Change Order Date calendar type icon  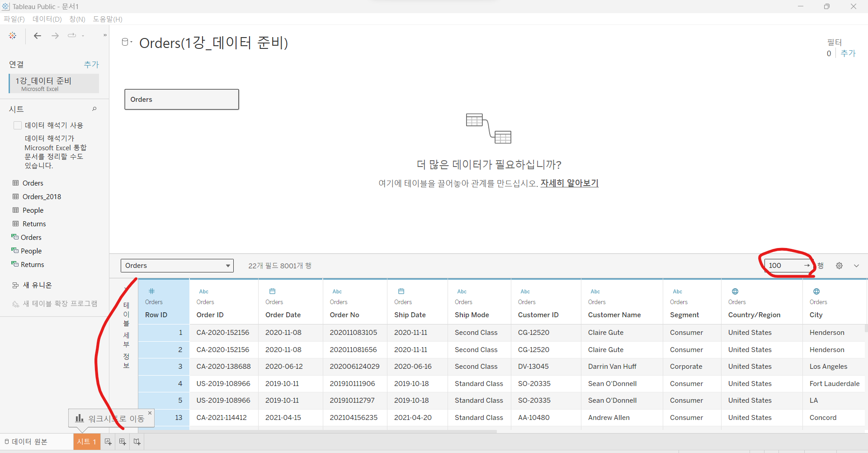272,291
